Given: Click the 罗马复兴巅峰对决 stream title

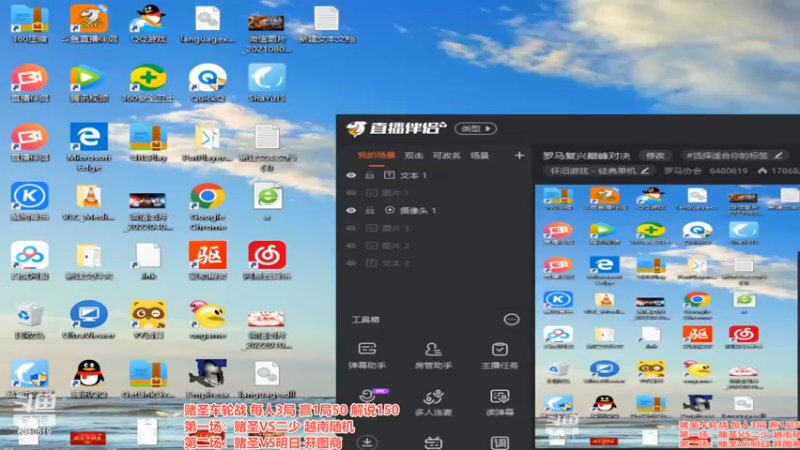Looking at the screenshot, I should 586,155.
